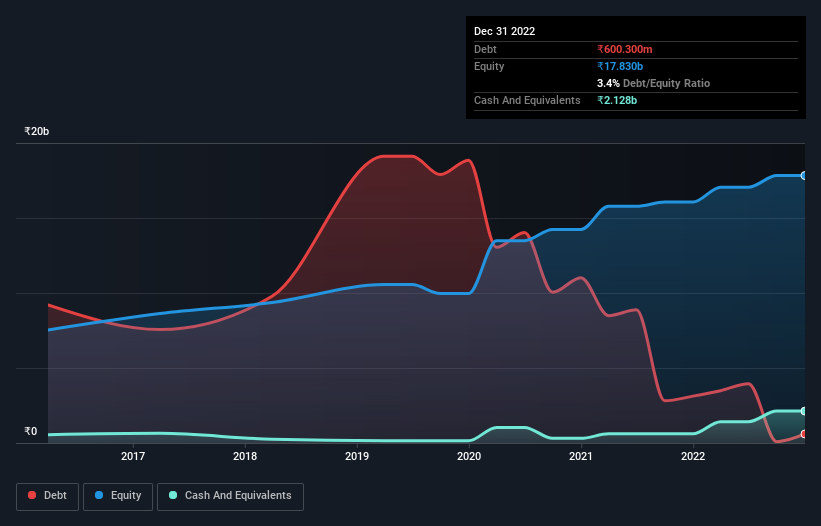Click the ₹600.300m debt value
Screen dimensions: 821x526
(x=625, y=49)
